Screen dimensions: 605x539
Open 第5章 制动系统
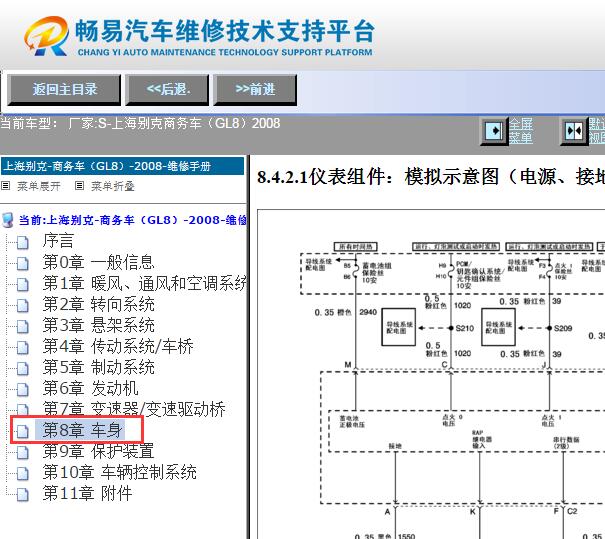98,367
